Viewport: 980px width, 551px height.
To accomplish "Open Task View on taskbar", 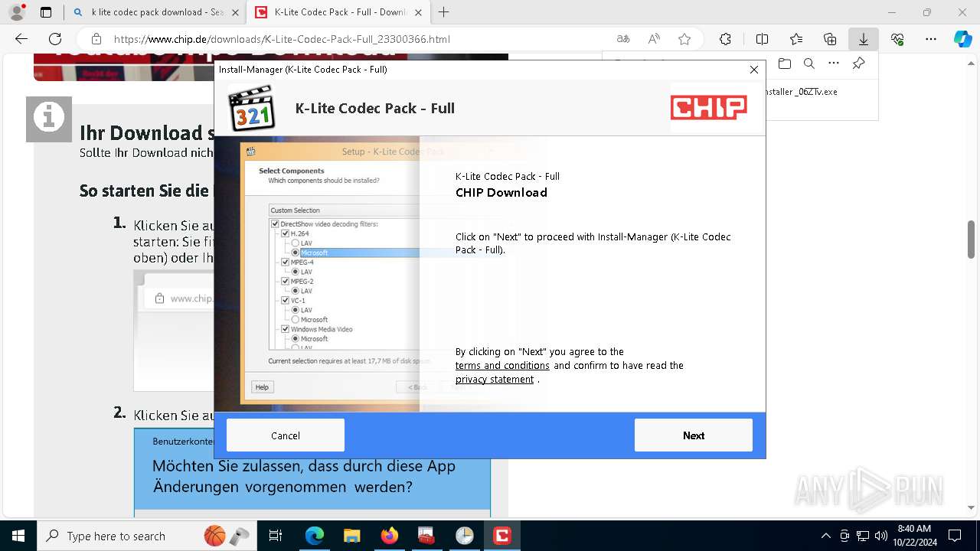I will click(x=276, y=536).
